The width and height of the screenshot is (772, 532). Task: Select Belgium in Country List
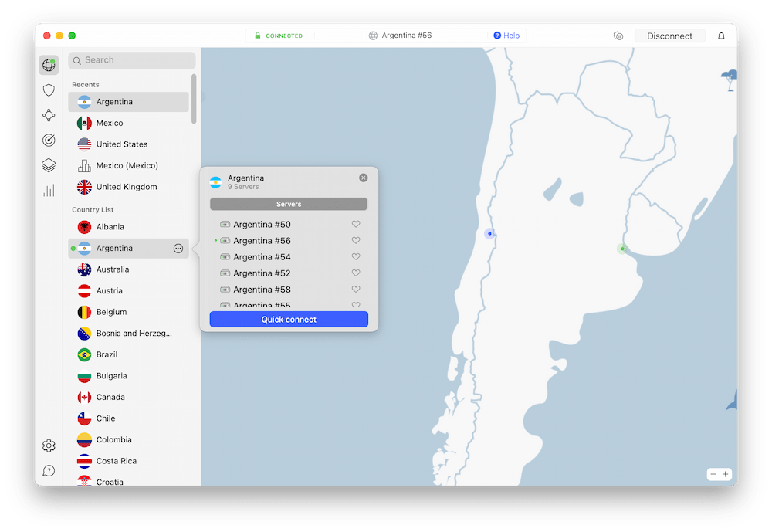[x=128, y=312]
